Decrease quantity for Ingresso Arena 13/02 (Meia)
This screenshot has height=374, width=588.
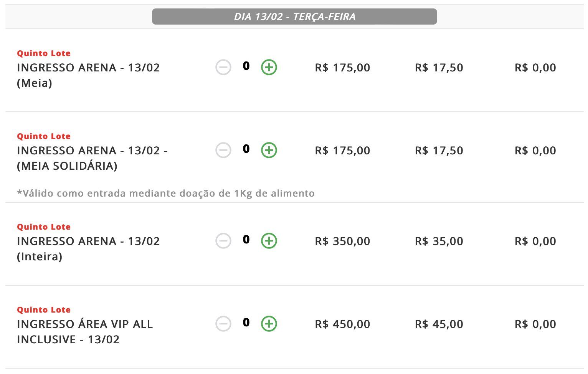tap(223, 68)
